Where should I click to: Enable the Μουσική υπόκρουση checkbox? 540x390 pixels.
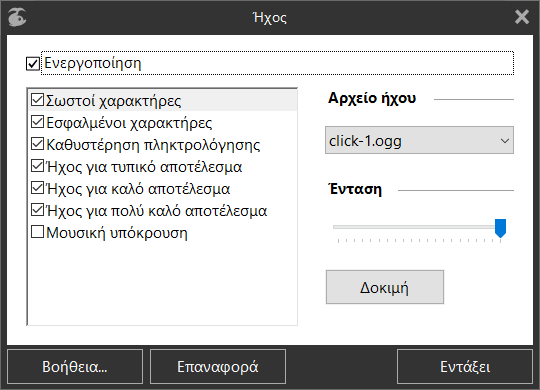pyautogui.click(x=37, y=232)
